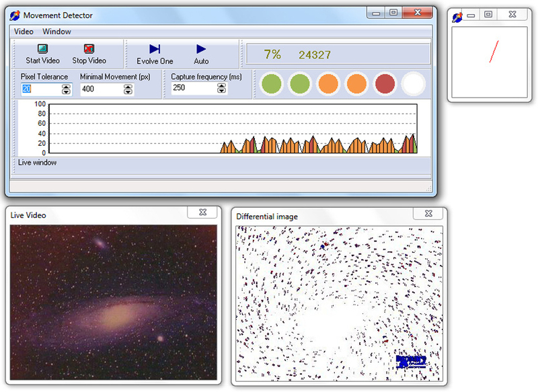Click the red indicator circle
Screen dimensions: 538x392
point(385,83)
